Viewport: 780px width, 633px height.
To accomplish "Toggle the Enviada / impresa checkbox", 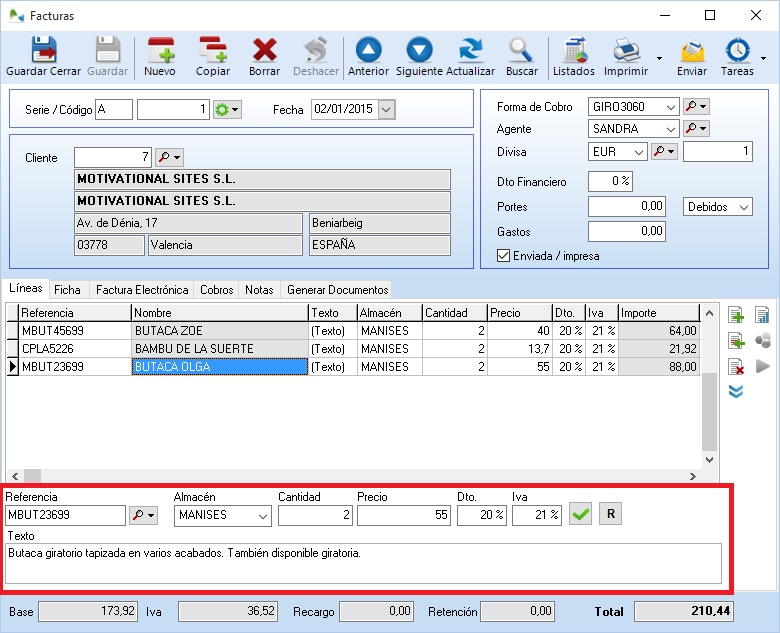I will point(503,256).
